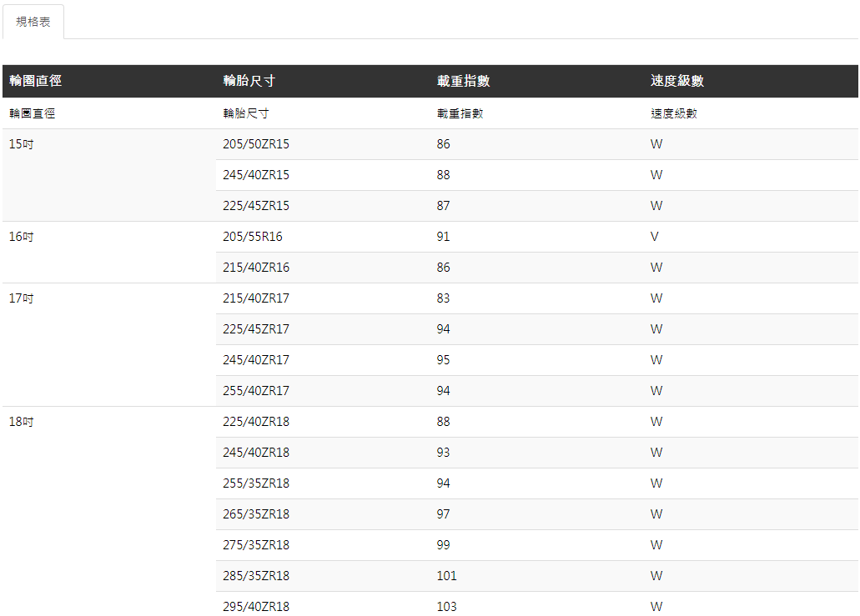Screen dimensions: 860x616
Task: Click tire size 295/40ZR18
Action: click(x=256, y=607)
